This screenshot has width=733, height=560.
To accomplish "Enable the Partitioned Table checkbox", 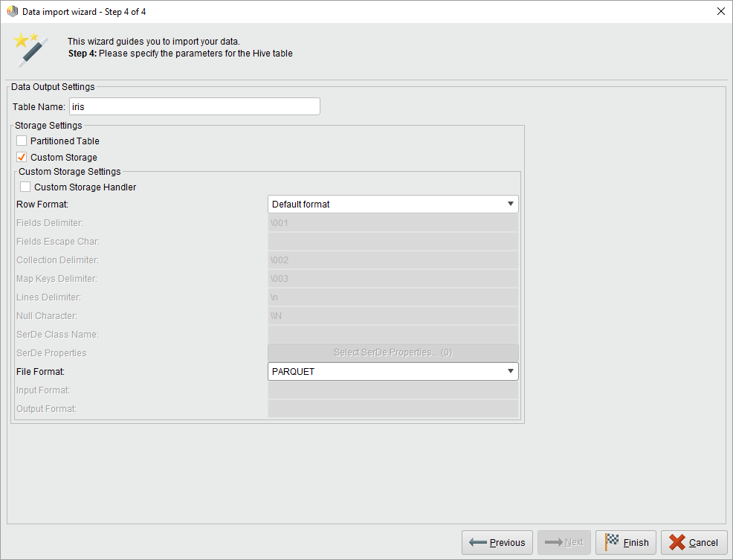I will [22, 141].
